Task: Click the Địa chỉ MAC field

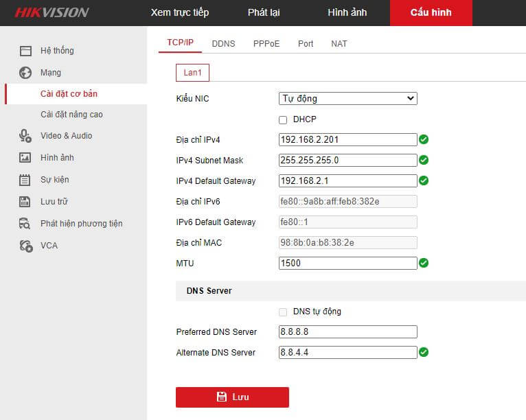Action: click(348, 243)
